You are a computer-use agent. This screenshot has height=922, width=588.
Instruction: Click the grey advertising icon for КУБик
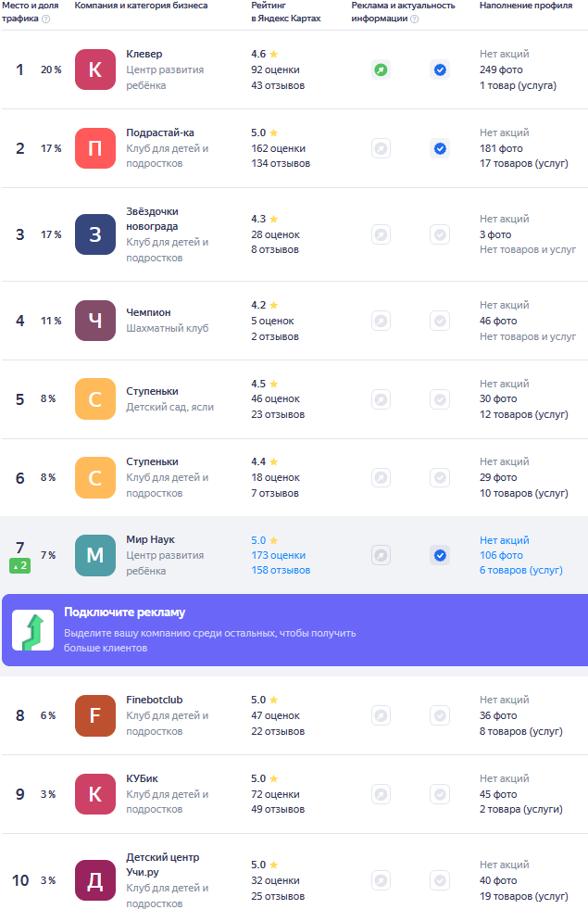[x=381, y=794]
